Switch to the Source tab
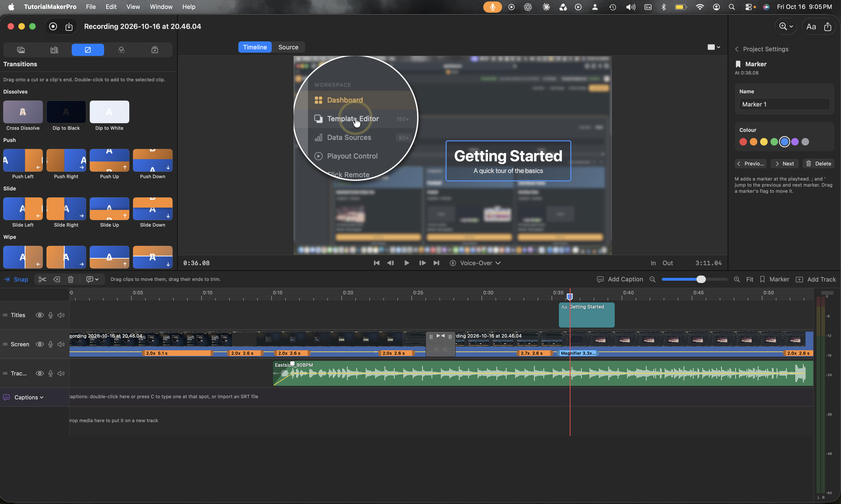This screenshot has width=841, height=504. click(288, 47)
